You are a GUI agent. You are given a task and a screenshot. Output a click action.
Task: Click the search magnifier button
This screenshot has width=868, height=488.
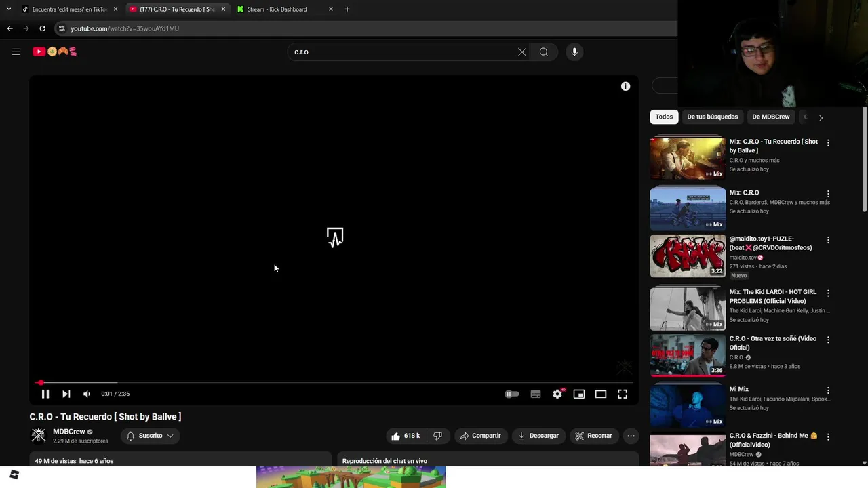point(544,52)
